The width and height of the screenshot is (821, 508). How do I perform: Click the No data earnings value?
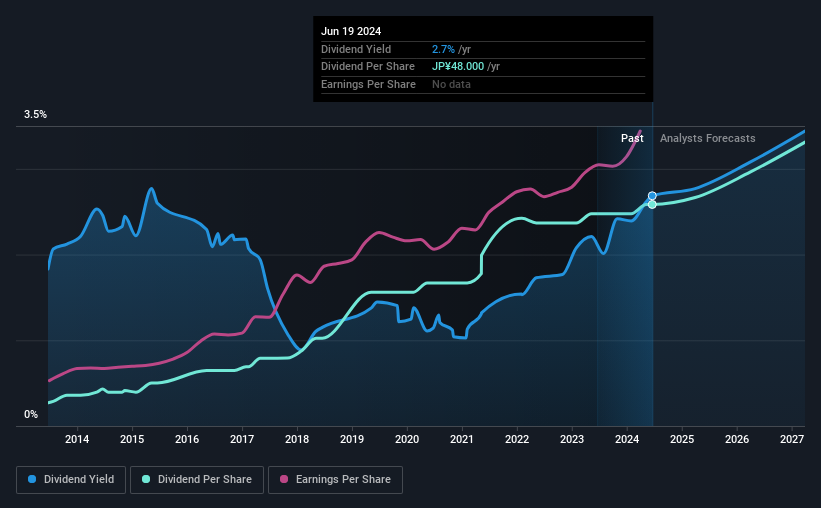[451, 84]
